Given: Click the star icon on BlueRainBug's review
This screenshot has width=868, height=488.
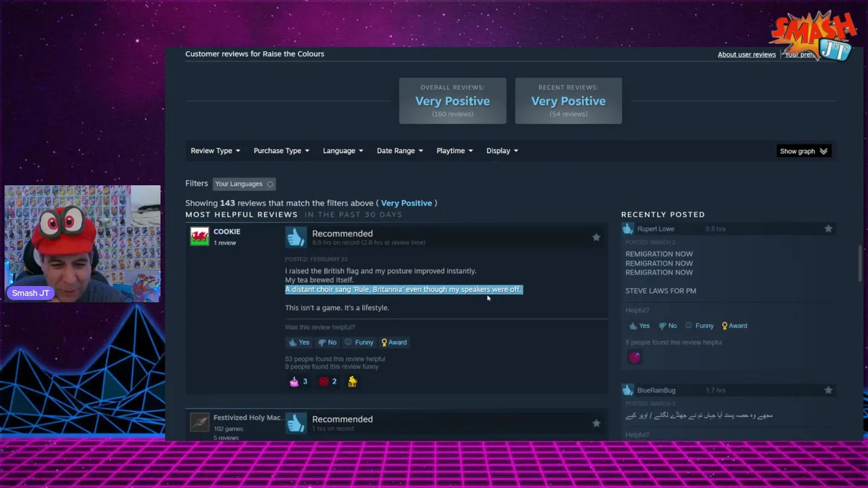Looking at the screenshot, I should (828, 390).
